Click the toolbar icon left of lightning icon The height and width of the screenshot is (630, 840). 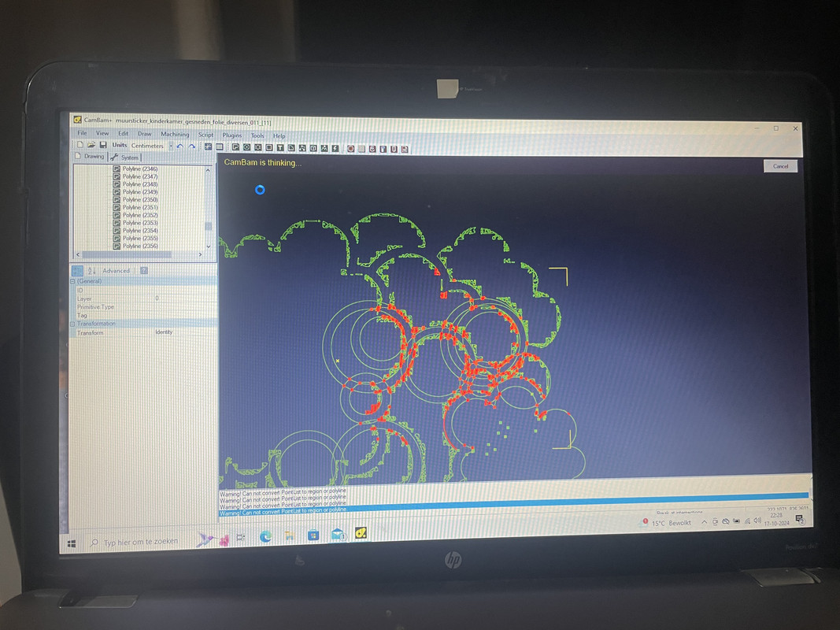point(324,148)
